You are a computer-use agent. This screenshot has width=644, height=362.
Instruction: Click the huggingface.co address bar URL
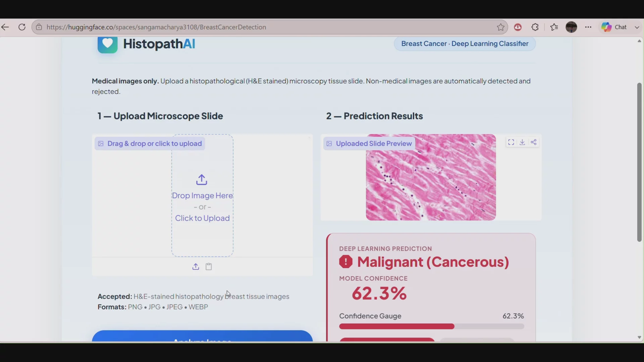pos(156,27)
